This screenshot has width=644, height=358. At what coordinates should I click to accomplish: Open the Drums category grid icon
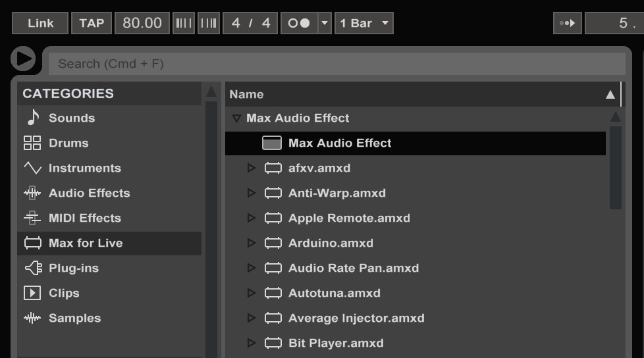coord(32,143)
